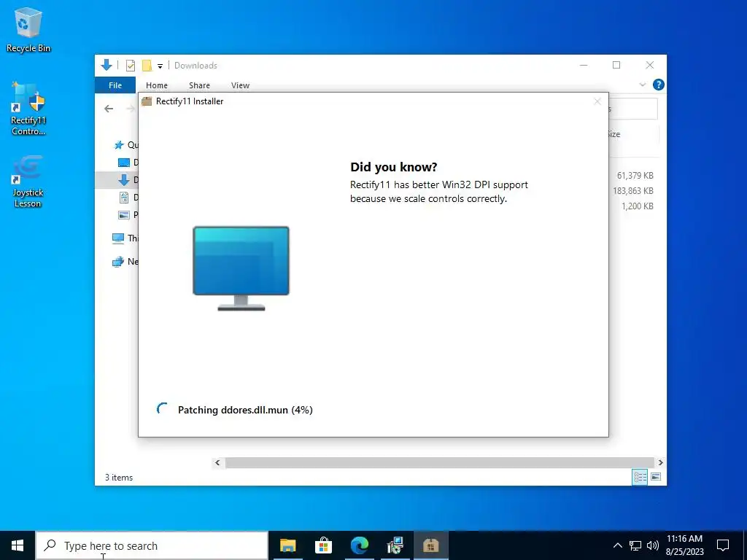747x560 pixels.
Task: Click the horizontal scrollbar in Downloads window
Action: point(439,462)
